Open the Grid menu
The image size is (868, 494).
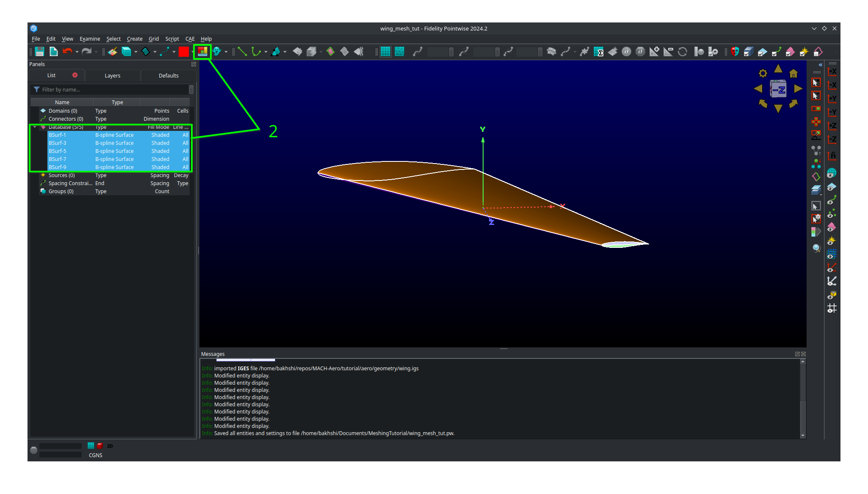click(154, 39)
